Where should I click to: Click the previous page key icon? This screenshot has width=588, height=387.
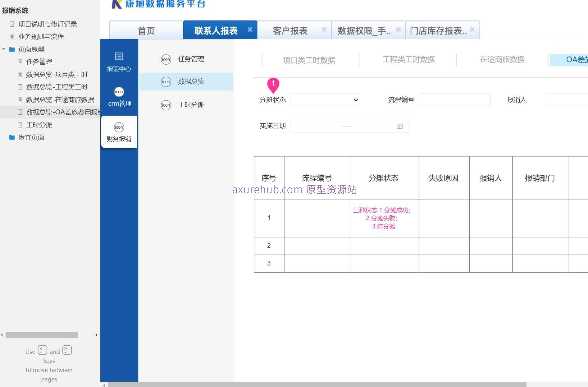(43, 350)
